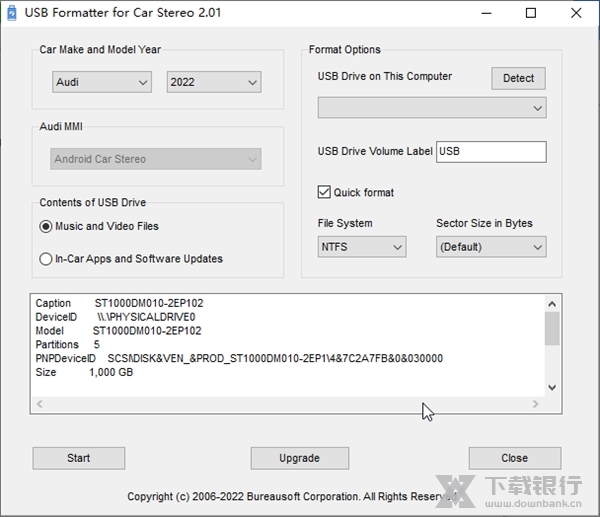The height and width of the screenshot is (517, 600).
Task: Click the USB Formatter app icon in title bar
Action: 12,13
